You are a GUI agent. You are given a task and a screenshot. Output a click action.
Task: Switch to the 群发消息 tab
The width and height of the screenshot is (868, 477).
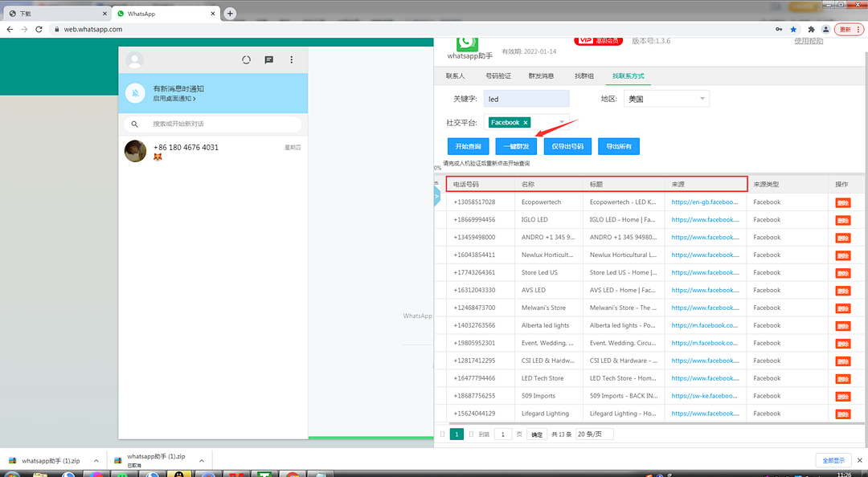click(x=541, y=75)
